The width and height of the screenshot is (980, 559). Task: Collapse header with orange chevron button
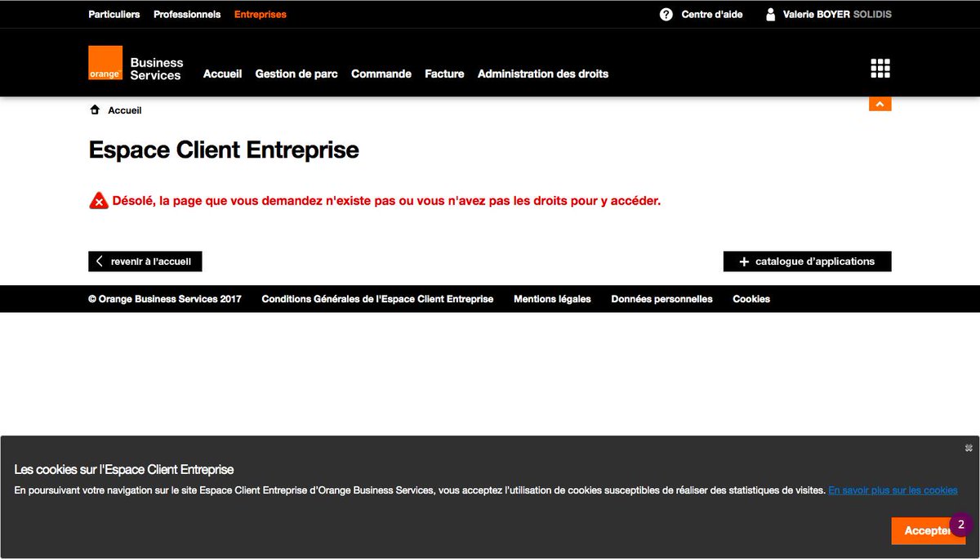(880, 105)
